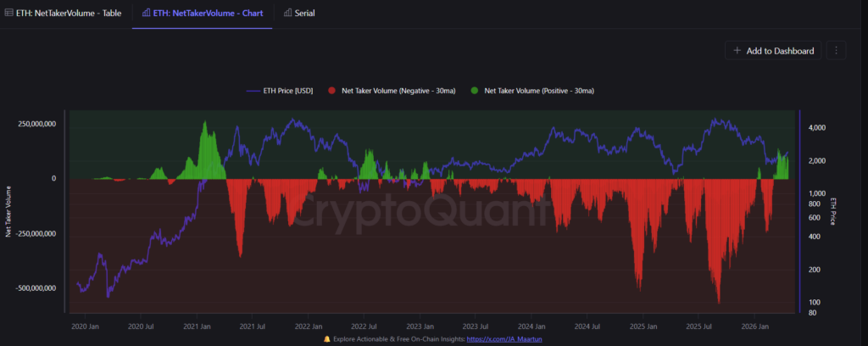Screen dimensions: 868x346
Task: Click the bar chart icon on the Chart tab
Action: pos(146,13)
